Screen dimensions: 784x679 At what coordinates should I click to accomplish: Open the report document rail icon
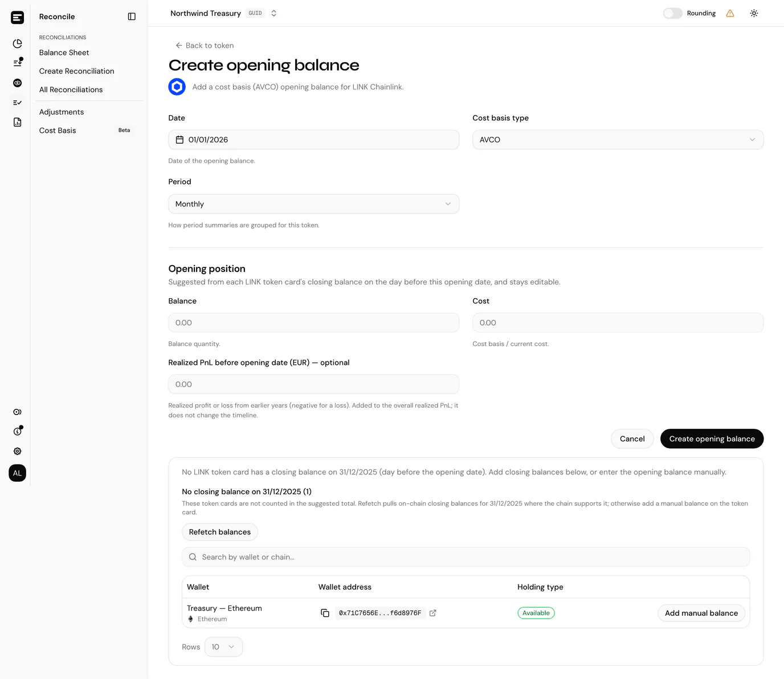(x=18, y=122)
